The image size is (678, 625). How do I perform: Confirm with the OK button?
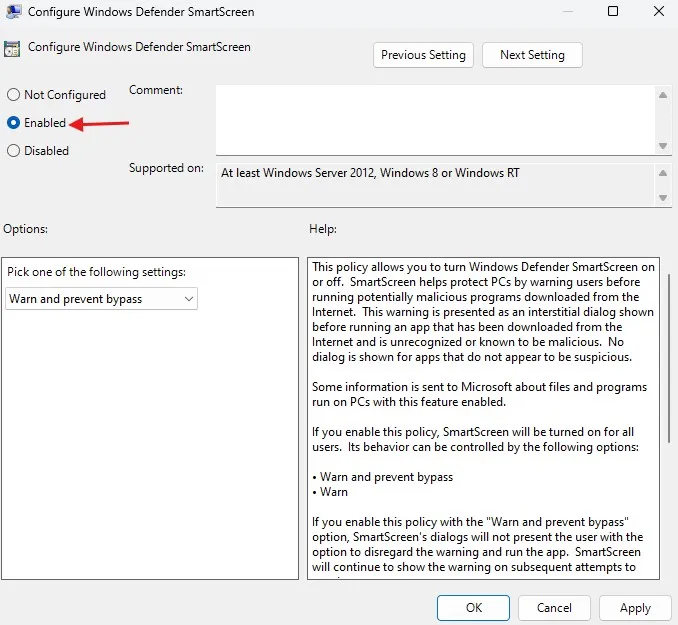click(x=473, y=608)
